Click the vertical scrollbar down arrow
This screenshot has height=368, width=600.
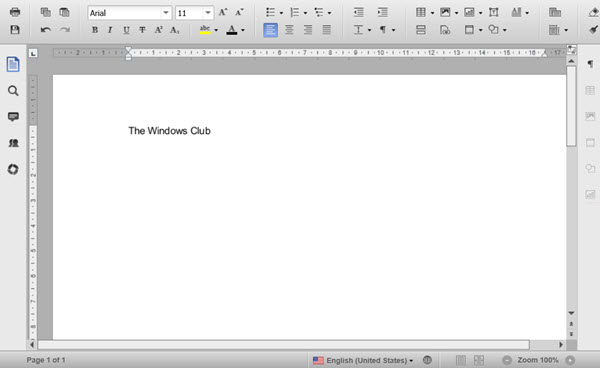coord(571,313)
